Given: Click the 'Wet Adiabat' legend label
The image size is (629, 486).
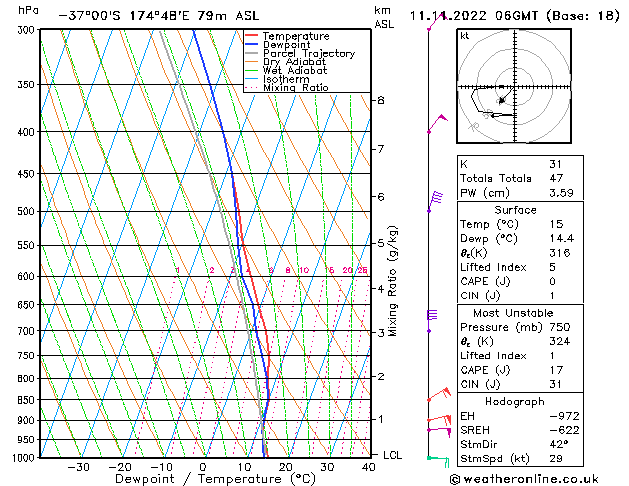Looking at the screenshot, I should (295, 71).
